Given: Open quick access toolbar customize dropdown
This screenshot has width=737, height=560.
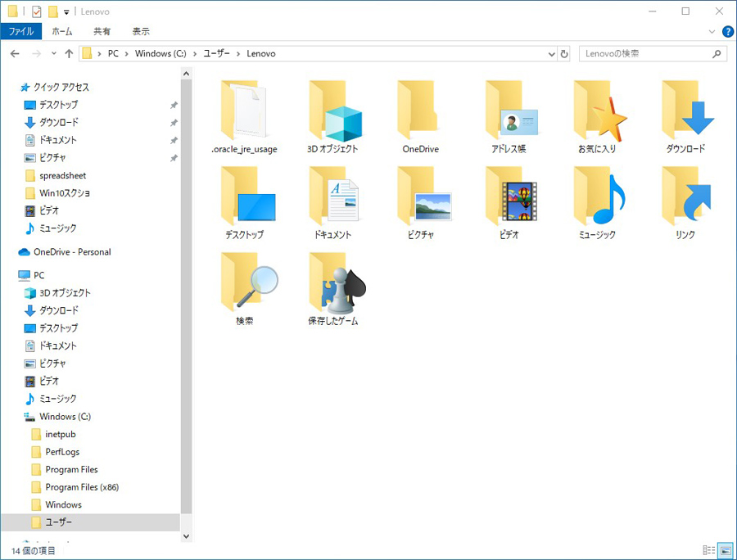Looking at the screenshot, I should (x=66, y=12).
